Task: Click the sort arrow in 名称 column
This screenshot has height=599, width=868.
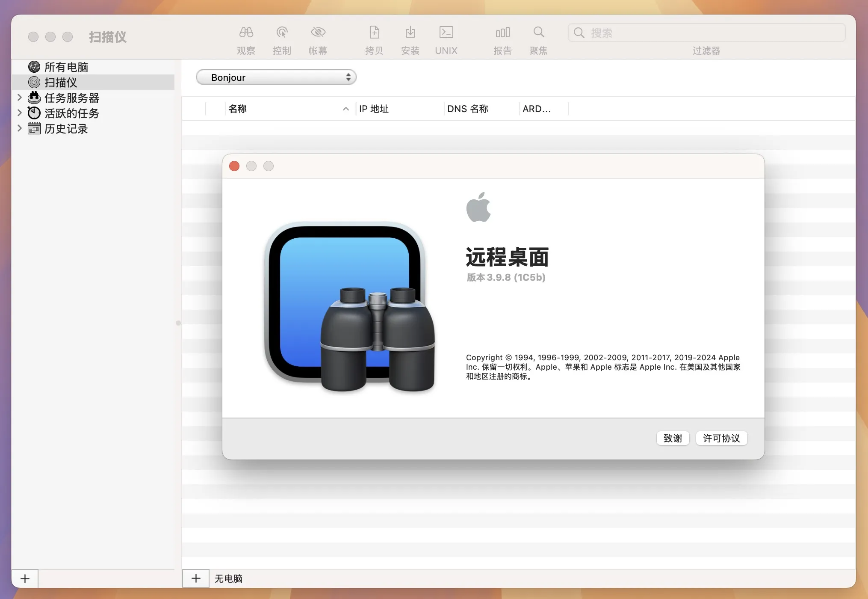Action: (345, 109)
